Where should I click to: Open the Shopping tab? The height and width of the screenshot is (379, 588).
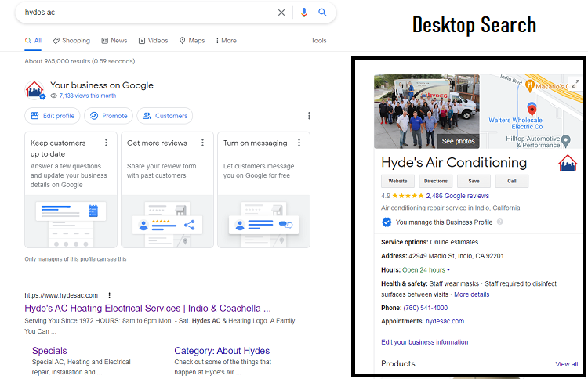coord(71,41)
